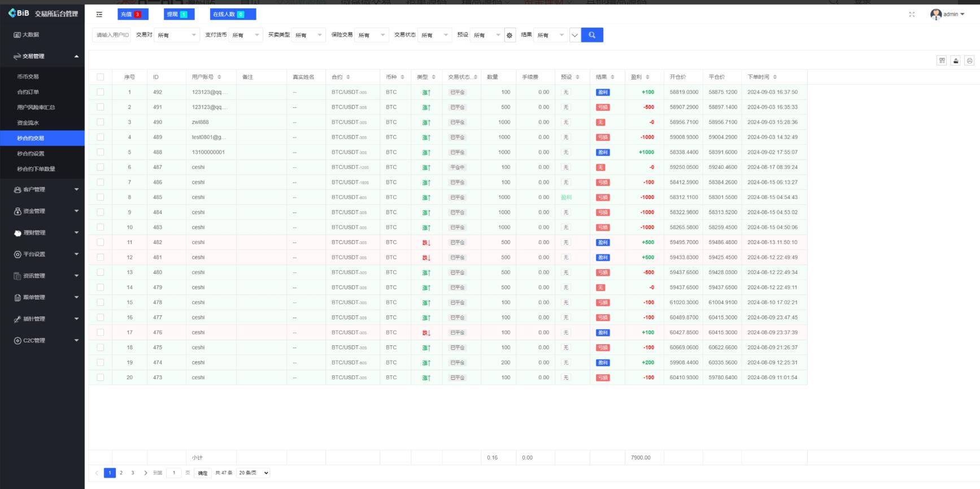Screen dimensions: 980x489
Task: Go to next page arrow
Action: point(145,473)
